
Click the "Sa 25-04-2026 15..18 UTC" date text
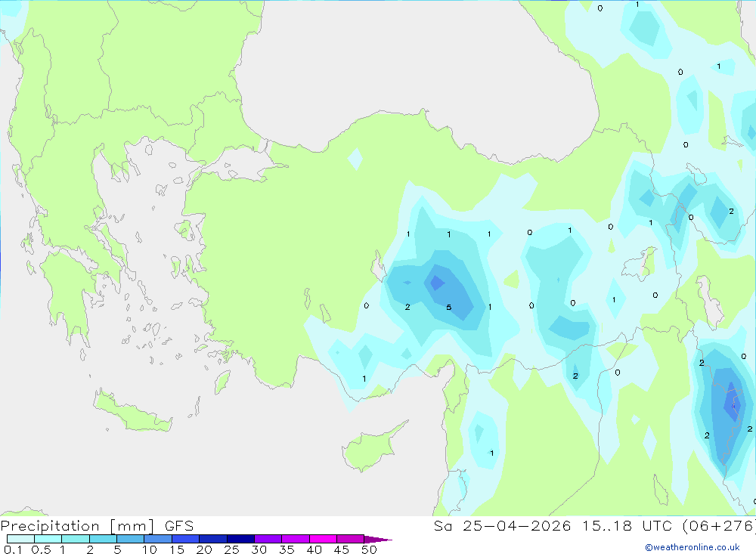[553, 525]
